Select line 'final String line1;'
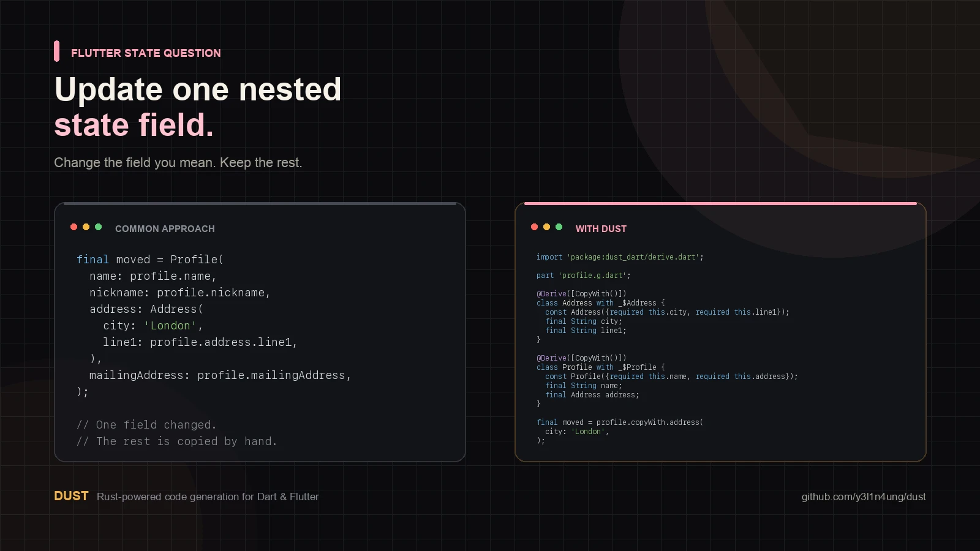 pyautogui.click(x=586, y=331)
